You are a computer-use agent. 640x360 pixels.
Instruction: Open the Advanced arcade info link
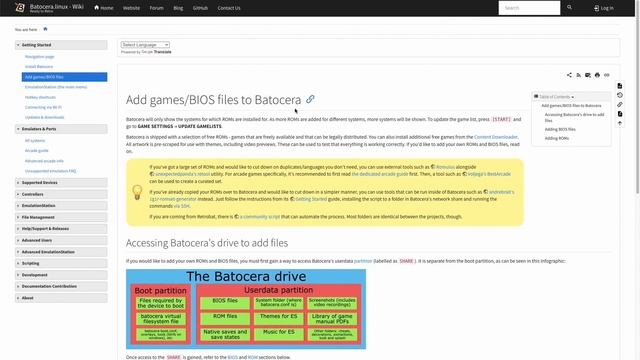click(44, 161)
